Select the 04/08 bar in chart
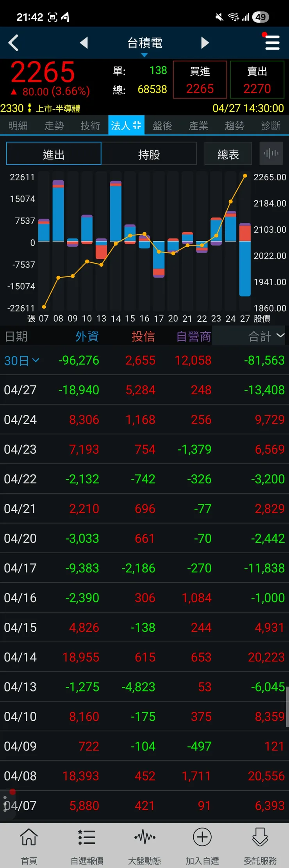This screenshot has height=868, width=289. tap(58, 210)
